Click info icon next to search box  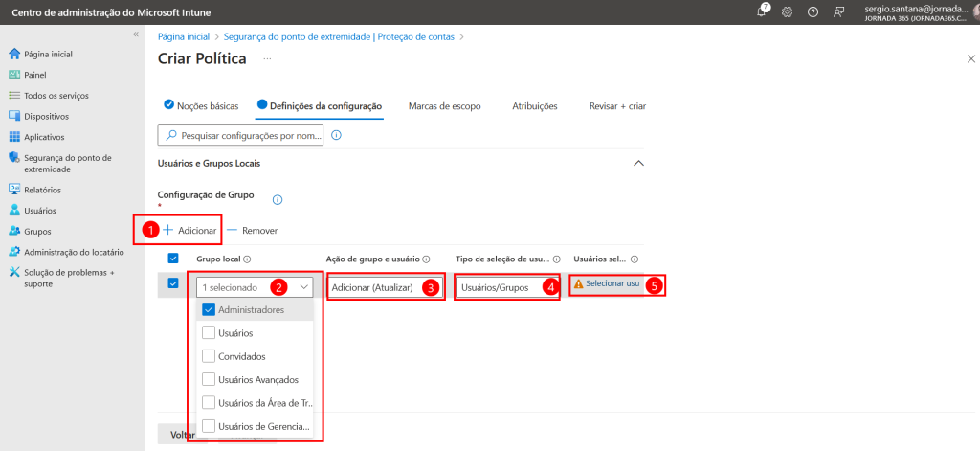click(x=336, y=135)
